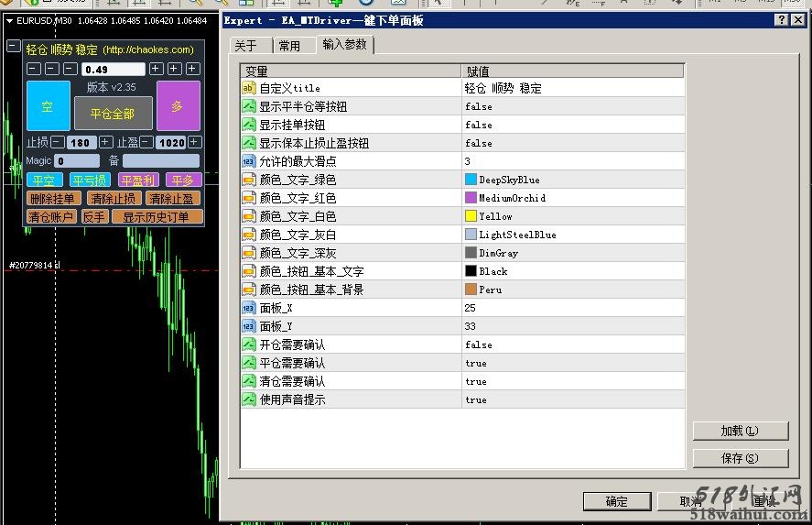This screenshot has width=812, height=525.
Task: Click the help question mark in dialog title bar
Action: (x=783, y=20)
